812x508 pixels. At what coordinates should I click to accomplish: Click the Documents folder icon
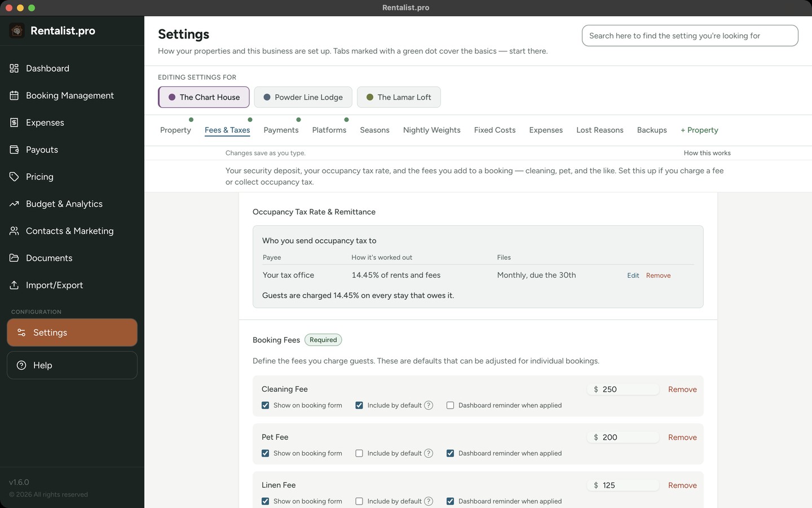coord(14,258)
